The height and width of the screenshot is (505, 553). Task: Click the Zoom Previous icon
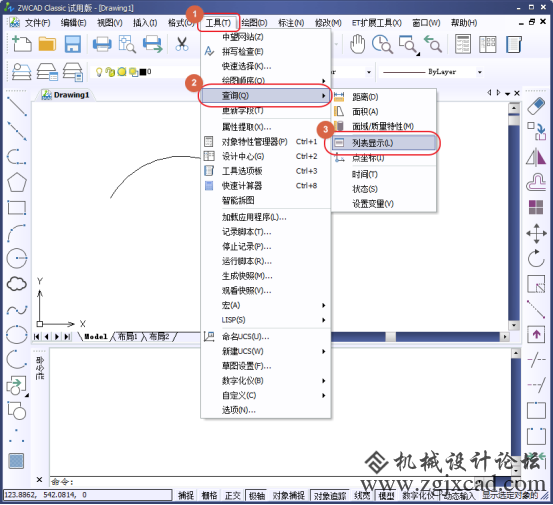[433, 44]
